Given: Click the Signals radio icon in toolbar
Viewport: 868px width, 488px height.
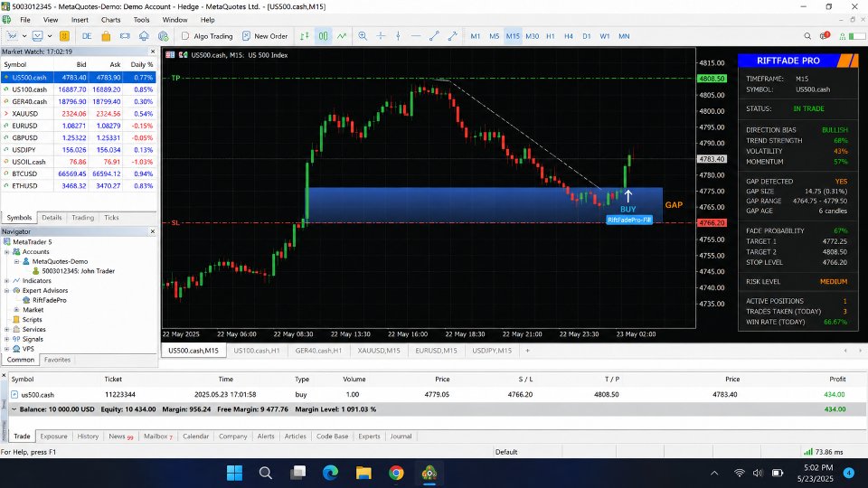Looking at the screenshot, I should point(125,36).
